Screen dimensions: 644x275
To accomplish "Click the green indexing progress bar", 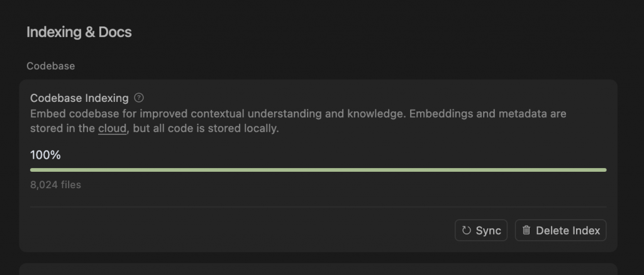I will (x=318, y=170).
